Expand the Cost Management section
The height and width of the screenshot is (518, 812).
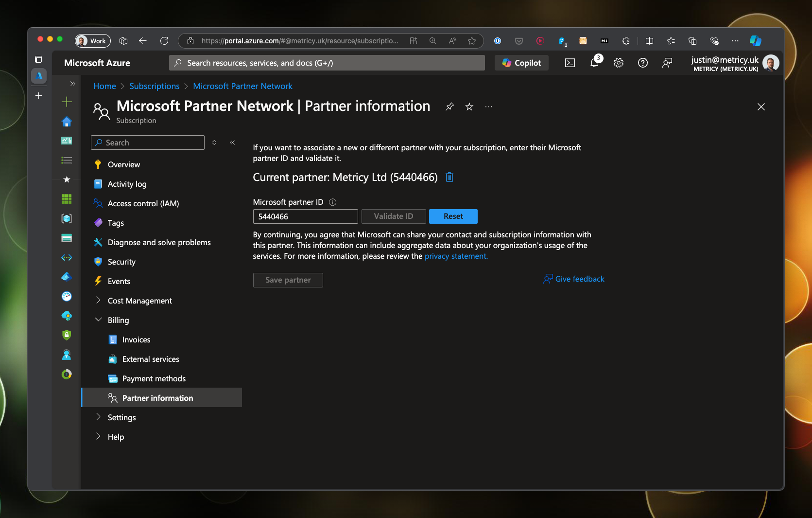[x=98, y=301]
